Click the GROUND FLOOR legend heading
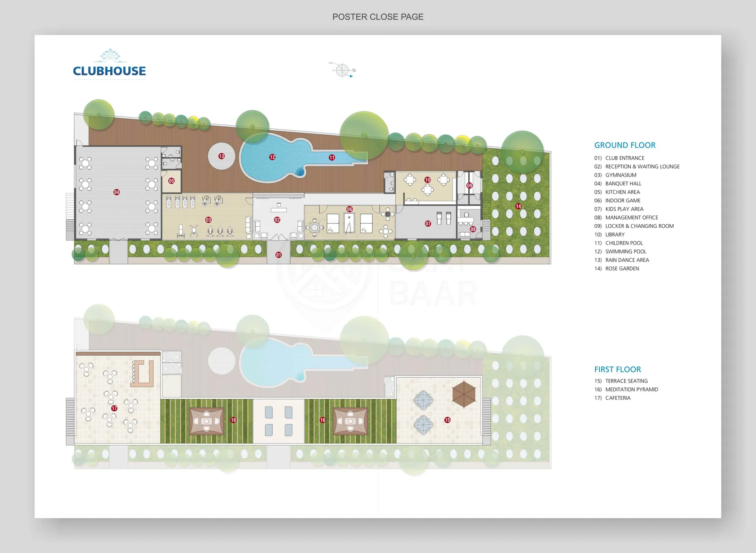 point(624,145)
